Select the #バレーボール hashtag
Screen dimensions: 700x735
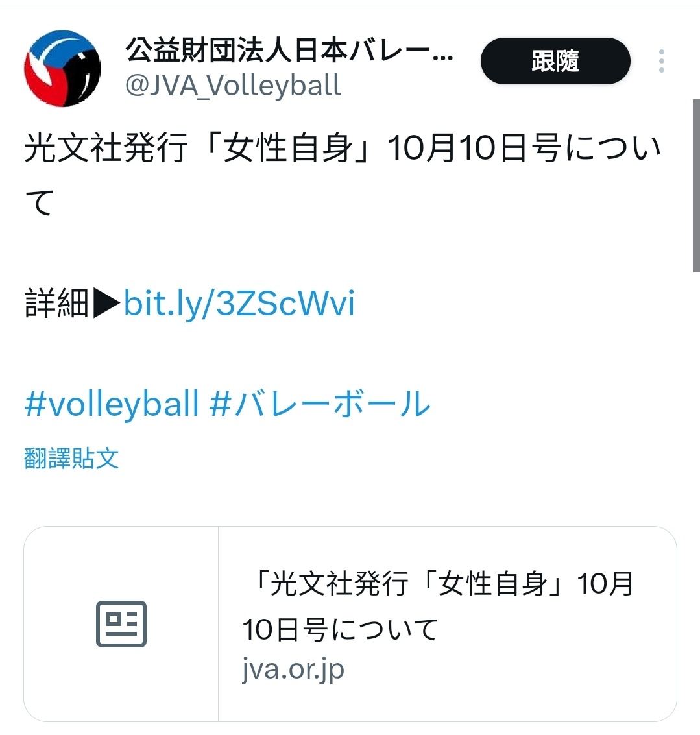pos(320,403)
